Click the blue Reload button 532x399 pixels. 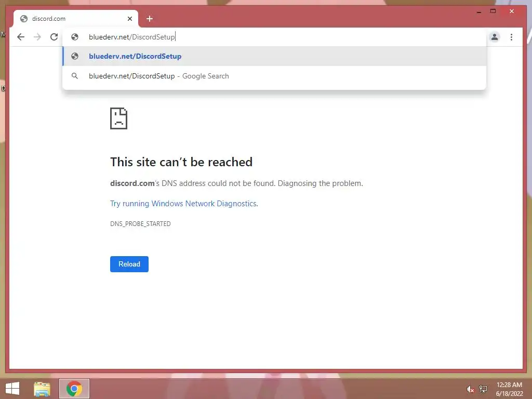[129, 264]
